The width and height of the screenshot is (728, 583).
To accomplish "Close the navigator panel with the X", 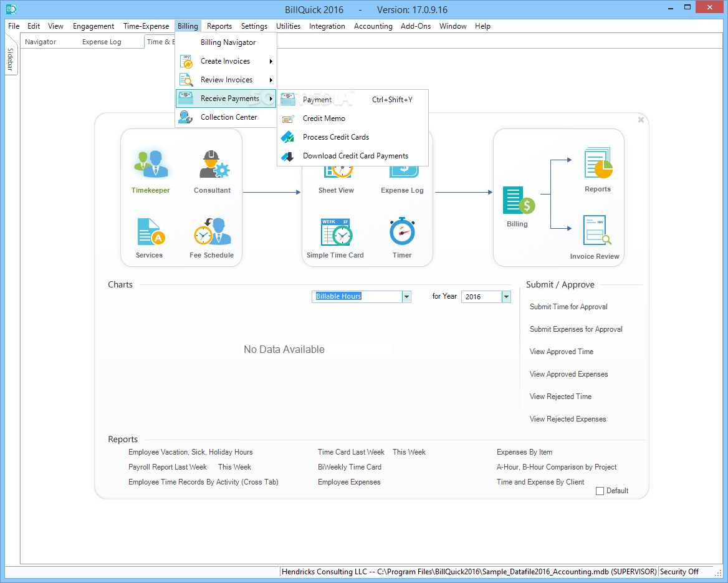I will pyautogui.click(x=641, y=120).
